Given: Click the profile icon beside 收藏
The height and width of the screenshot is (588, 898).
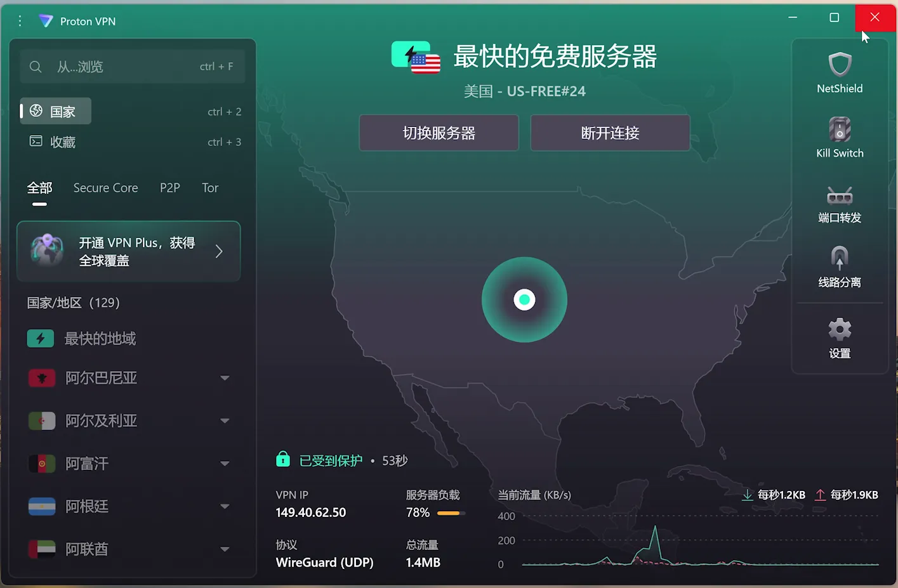Looking at the screenshot, I should click(36, 141).
